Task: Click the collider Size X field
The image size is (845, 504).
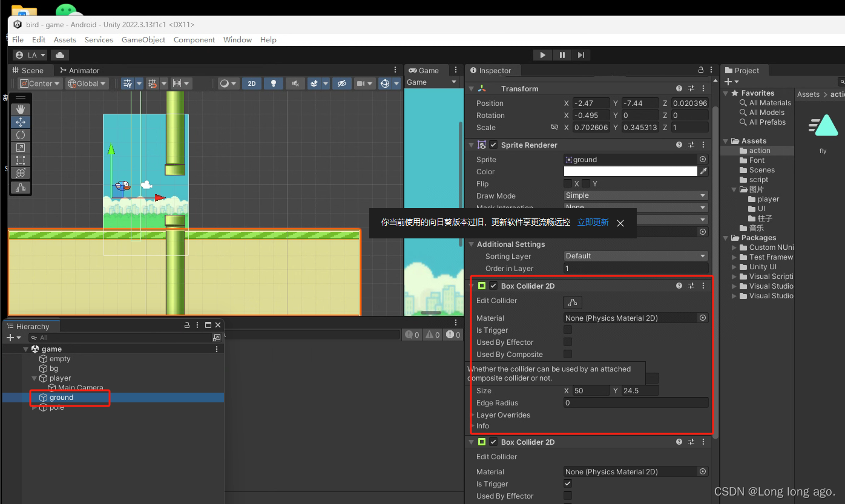Action: click(591, 391)
